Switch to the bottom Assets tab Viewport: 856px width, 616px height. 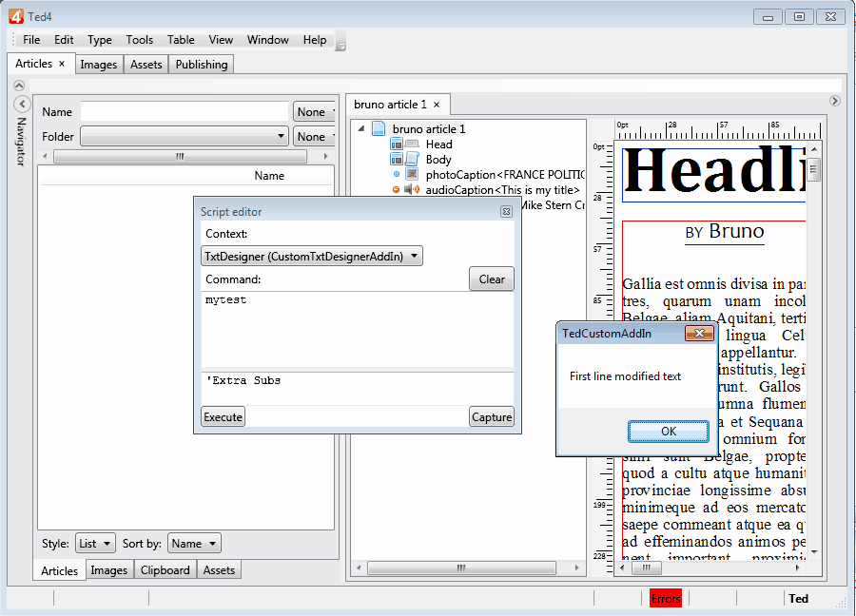pyautogui.click(x=219, y=570)
